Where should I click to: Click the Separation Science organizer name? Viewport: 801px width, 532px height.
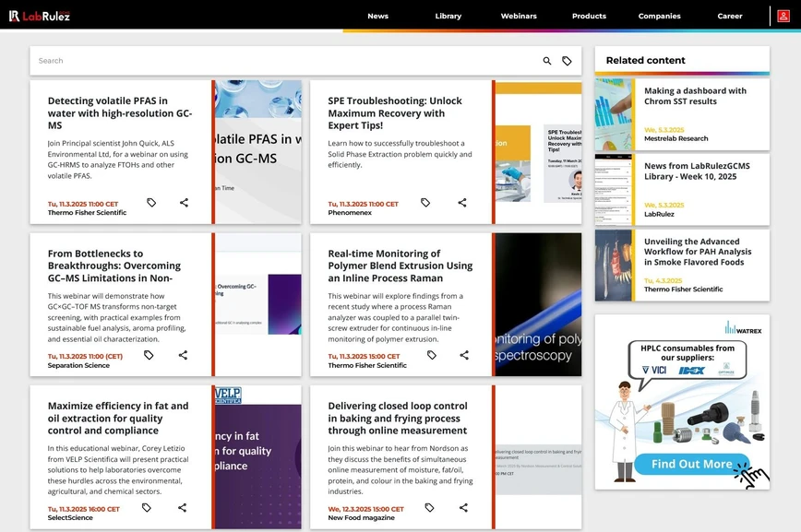tap(78, 365)
